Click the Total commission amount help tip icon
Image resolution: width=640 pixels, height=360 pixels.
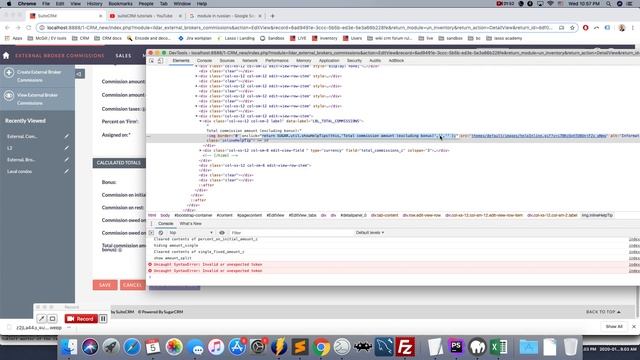pos(120,250)
